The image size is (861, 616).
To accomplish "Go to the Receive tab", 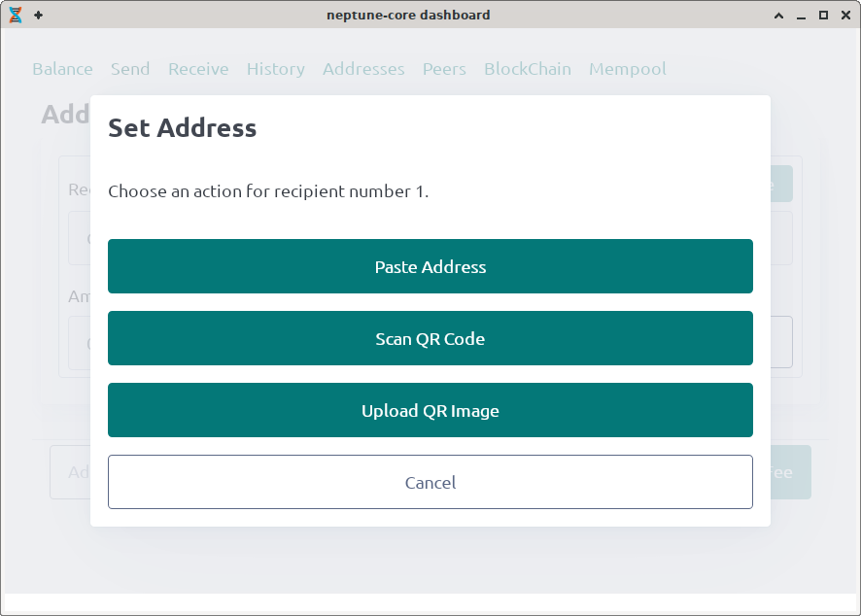I will pos(198,69).
